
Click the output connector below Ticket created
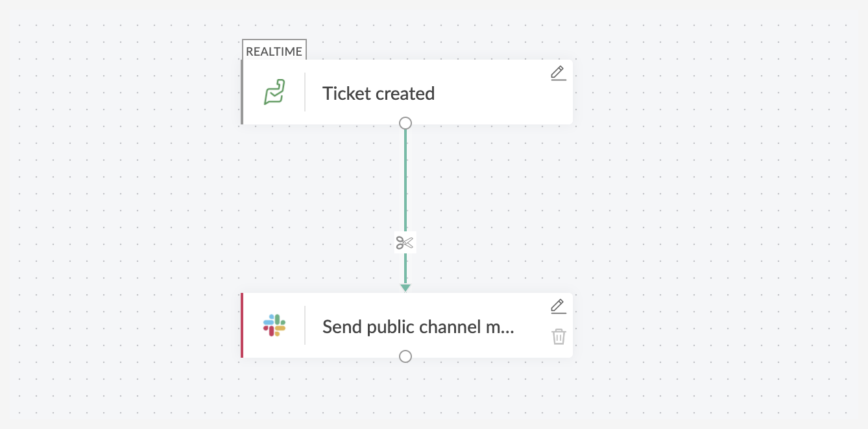[x=405, y=123]
